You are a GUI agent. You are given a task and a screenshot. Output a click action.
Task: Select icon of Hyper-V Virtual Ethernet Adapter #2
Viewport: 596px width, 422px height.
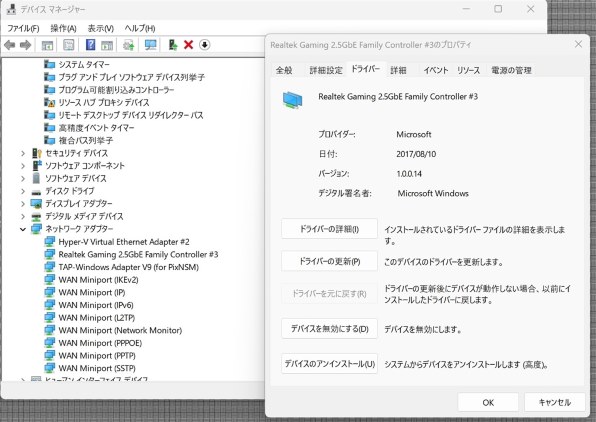49,242
